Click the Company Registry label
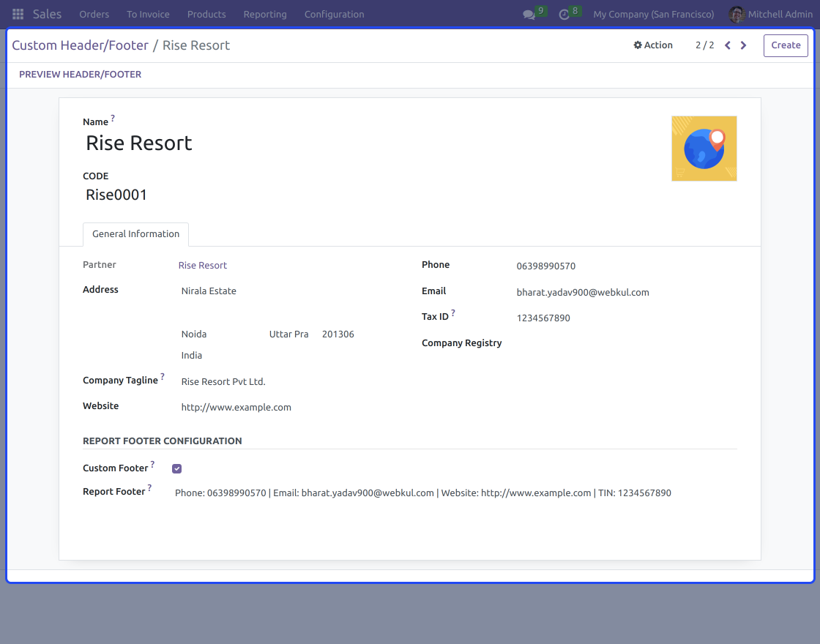Viewport: 820px width, 644px height. coord(461,343)
